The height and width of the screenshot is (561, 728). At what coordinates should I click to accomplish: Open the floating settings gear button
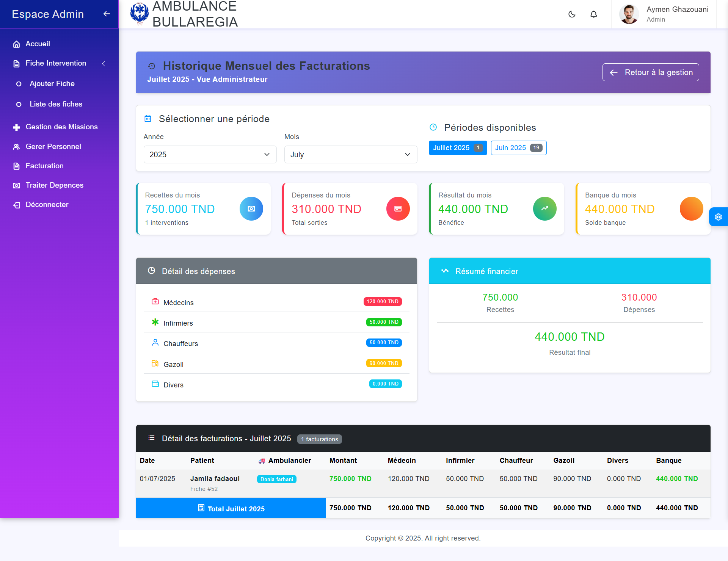(x=719, y=217)
